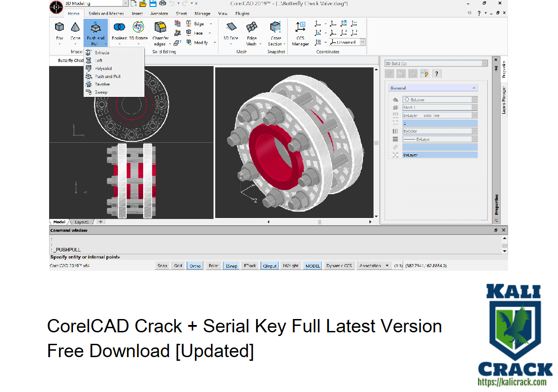Image resolution: width=558 pixels, height=392 pixels.
Task: Select the Edge Mesh tool
Action: tap(251, 33)
